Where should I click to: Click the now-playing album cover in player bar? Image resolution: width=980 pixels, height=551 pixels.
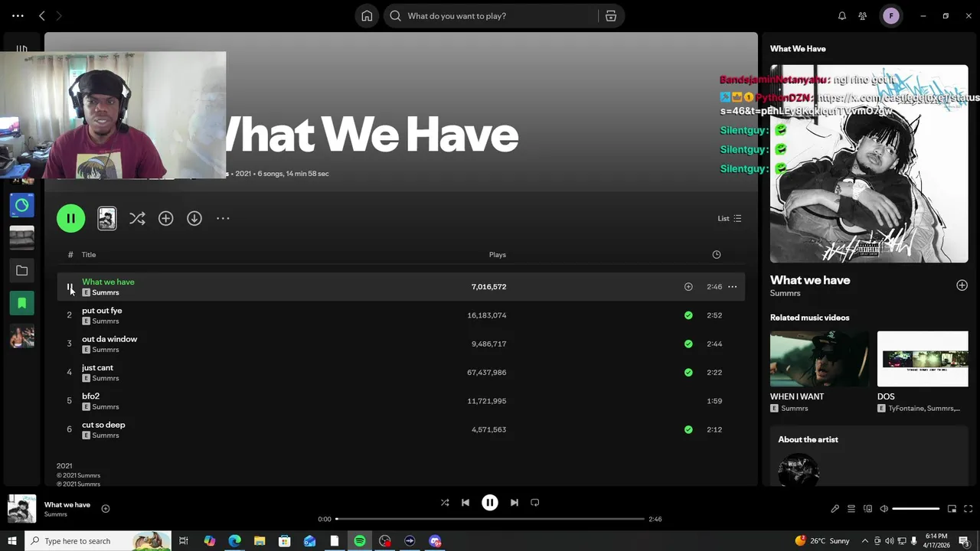[21, 509]
